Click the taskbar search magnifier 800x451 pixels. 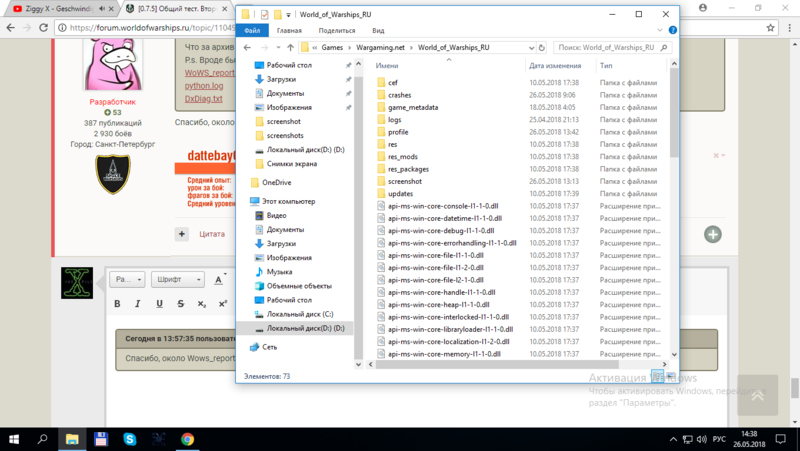coord(43,439)
